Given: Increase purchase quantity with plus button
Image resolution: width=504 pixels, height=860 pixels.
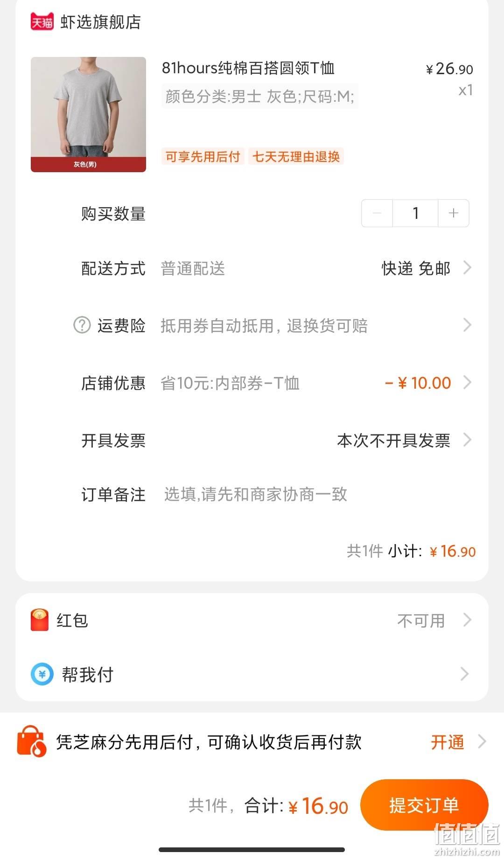Looking at the screenshot, I should tap(454, 213).
